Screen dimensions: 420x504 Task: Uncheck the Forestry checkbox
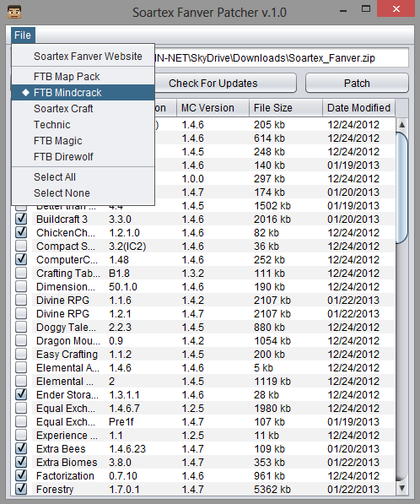21,489
